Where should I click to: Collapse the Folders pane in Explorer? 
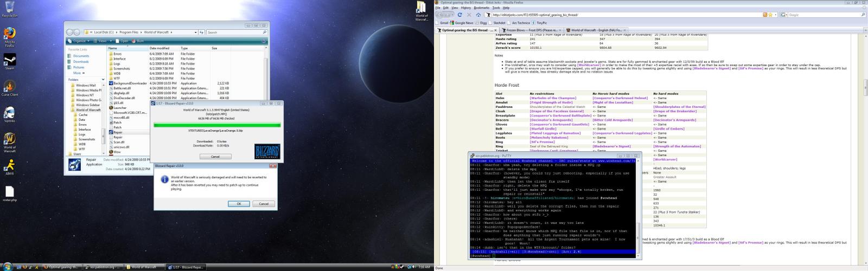click(104, 79)
